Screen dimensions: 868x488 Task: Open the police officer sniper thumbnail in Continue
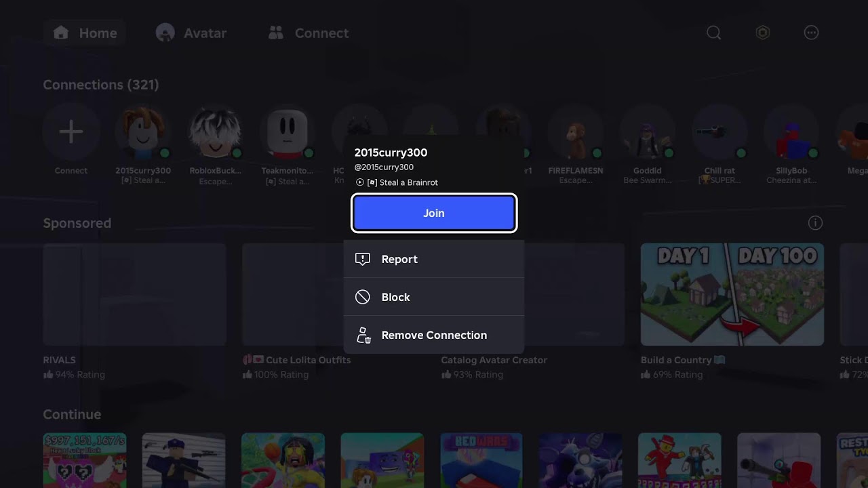[x=184, y=460]
